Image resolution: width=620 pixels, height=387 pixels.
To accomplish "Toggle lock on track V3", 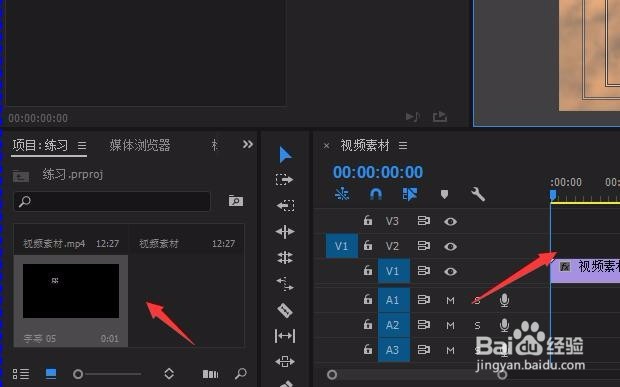I will [368, 220].
